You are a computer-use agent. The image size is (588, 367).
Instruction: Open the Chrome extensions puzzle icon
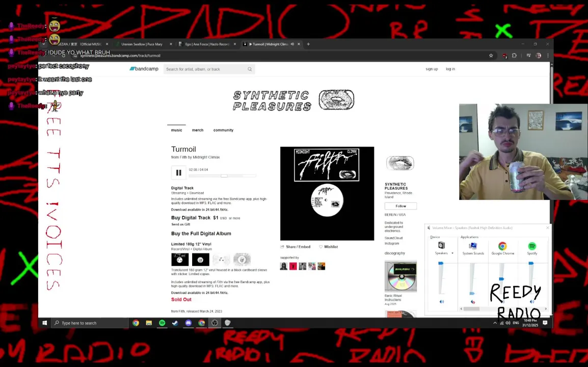[514, 56]
